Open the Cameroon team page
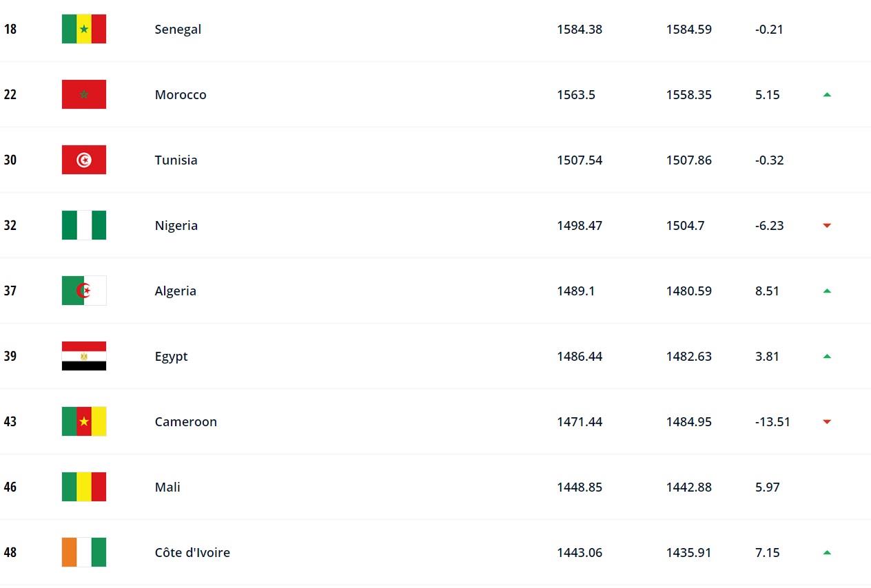This screenshot has width=871, height=588. tap(185, 421)
